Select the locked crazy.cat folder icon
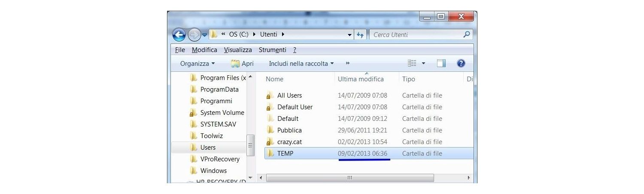 [270, 142]
